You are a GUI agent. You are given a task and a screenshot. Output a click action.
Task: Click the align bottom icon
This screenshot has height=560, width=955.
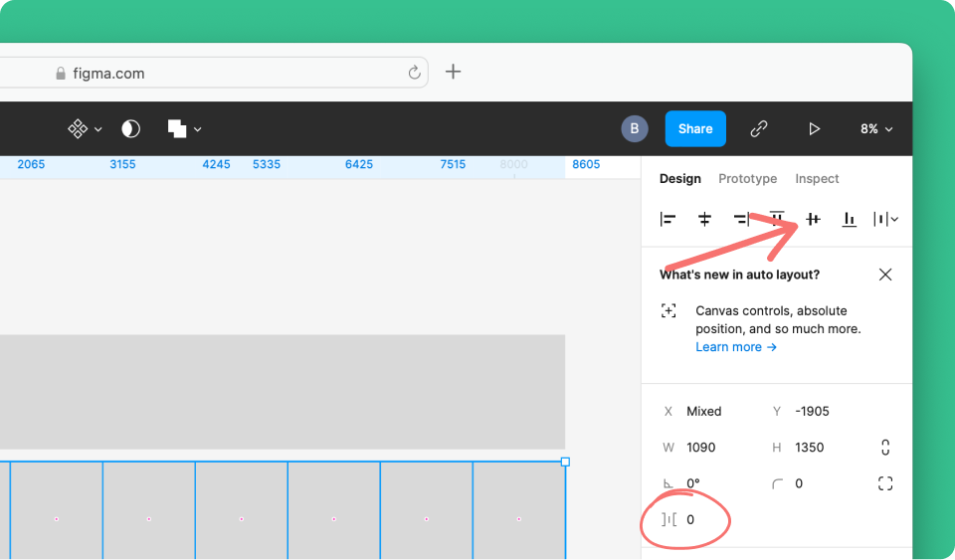pyautogui.click(x=849, y=219)
